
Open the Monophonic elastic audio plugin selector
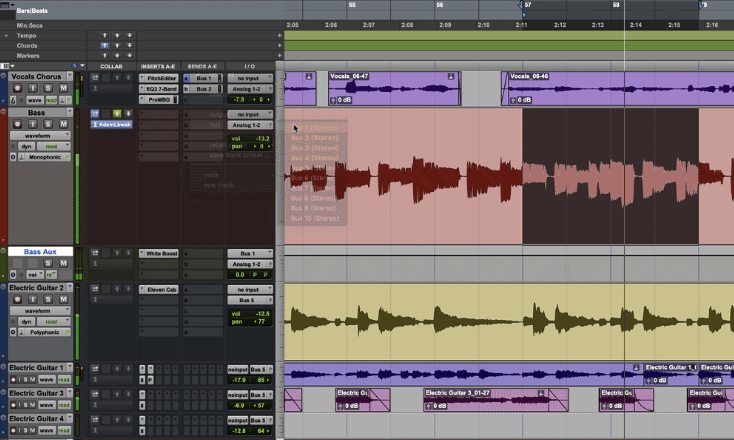[x=45, y=157]
